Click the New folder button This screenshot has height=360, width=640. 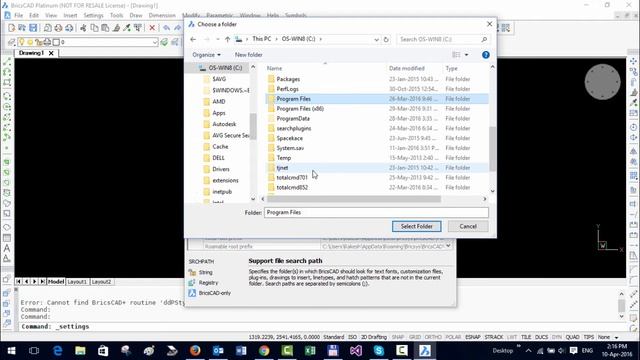tap(249, 55)
